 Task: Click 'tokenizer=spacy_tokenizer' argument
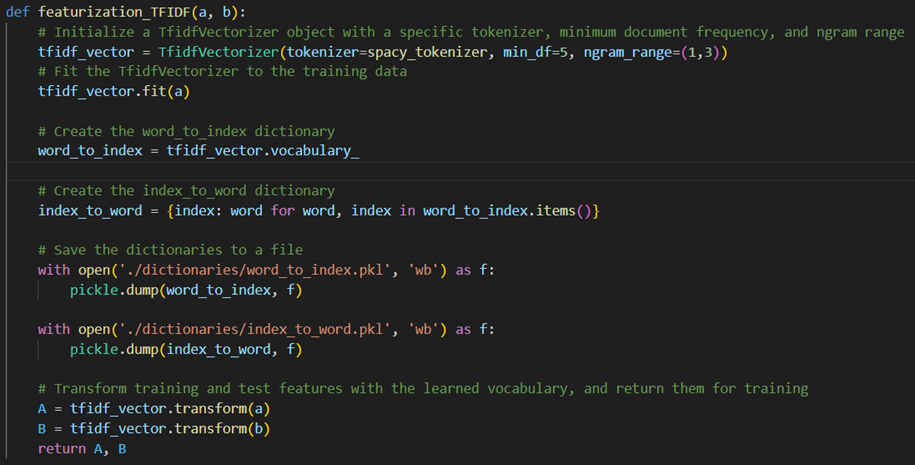pyautogui.click(x=387, y=53)
